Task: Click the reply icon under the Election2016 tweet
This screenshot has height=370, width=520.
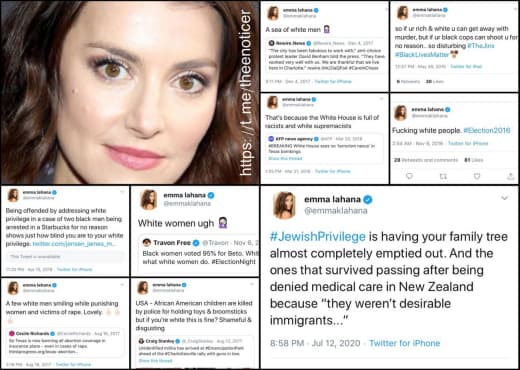Action: coord(409,176)
